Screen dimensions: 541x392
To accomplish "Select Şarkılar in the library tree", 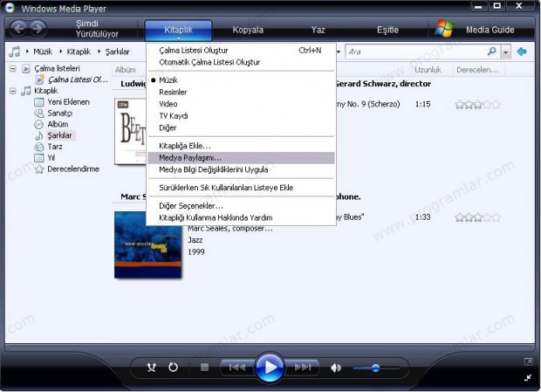I will (59, 135).
